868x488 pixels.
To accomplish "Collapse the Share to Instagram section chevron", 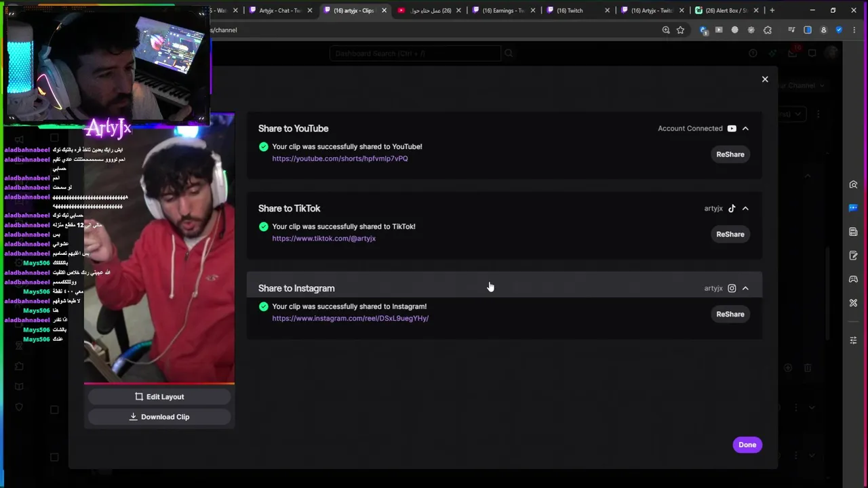I will point(745,289).
